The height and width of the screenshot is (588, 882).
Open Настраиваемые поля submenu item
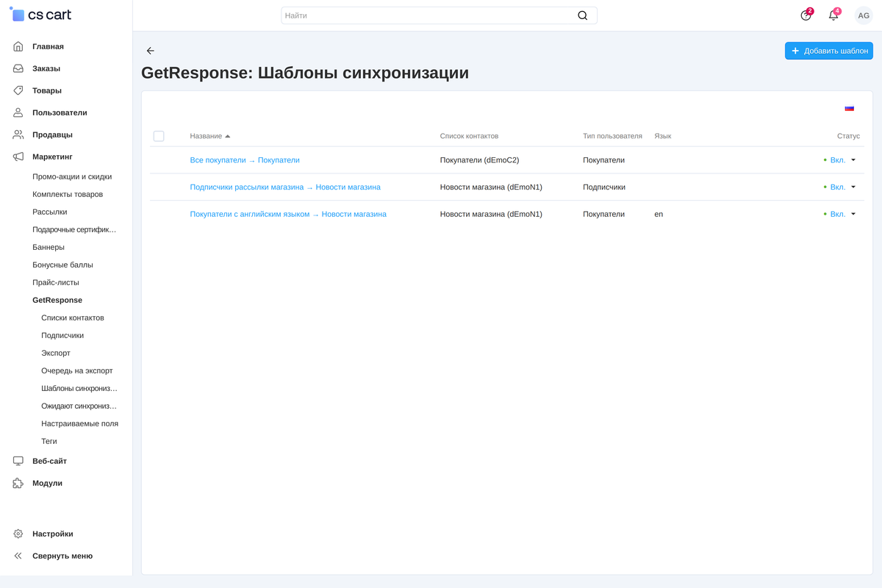79,423
